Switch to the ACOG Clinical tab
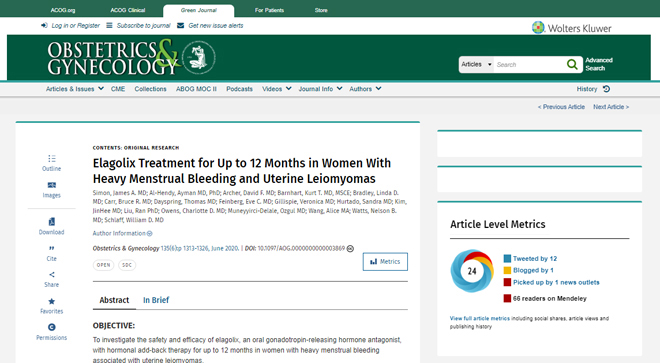Image resolution: width=660 pixels, height=363 pixels. coord(128,10)
